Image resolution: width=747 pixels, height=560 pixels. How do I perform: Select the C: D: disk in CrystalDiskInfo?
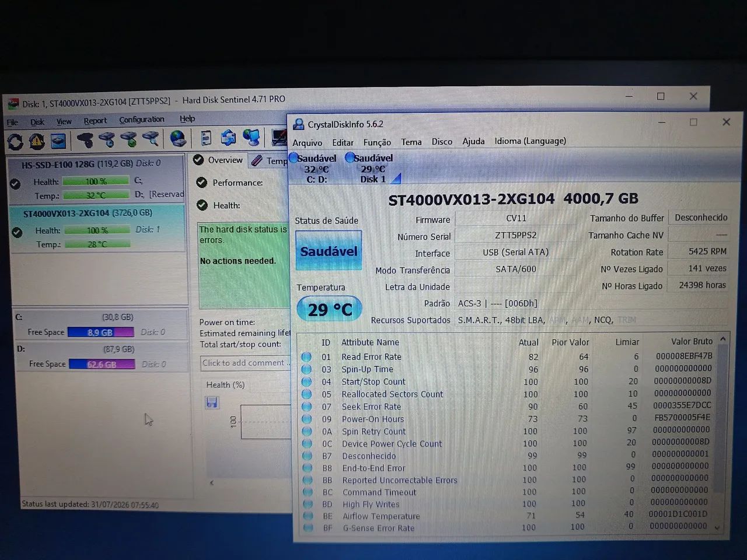316,169
